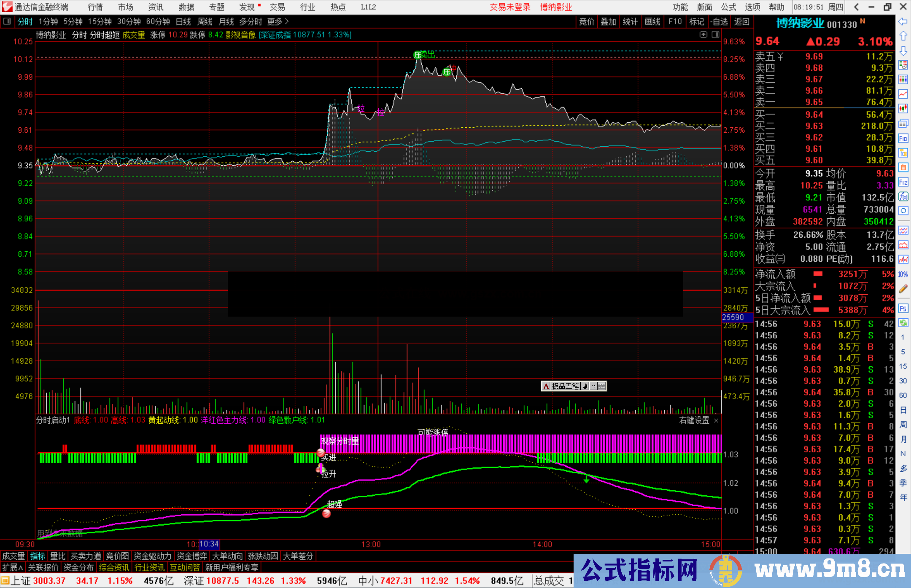The image size is (911, 588).
Task: Open the 卖五 order book dropdown arrow
Action: (x=780, y=56)
